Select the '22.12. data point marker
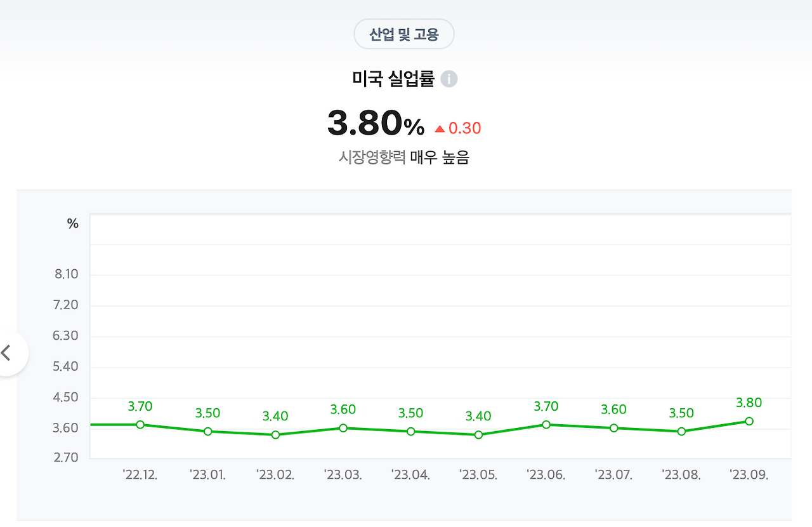Viewport: 812px width, 527px height. (x=140, y=424)
